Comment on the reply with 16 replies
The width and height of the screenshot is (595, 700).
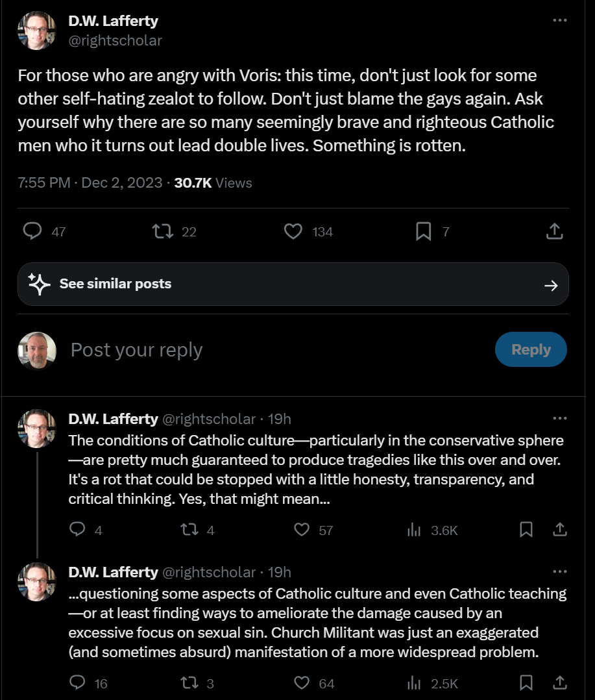(x=78, y=682)
